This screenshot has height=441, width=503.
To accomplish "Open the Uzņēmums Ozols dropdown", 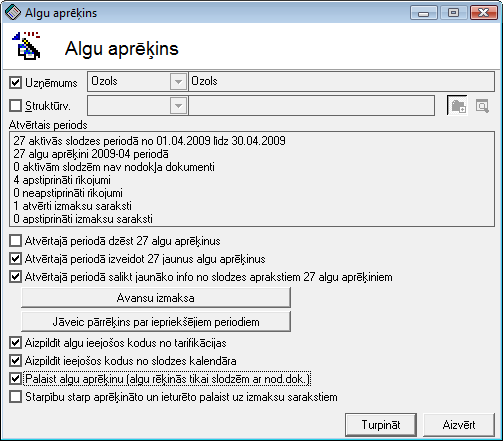I will tap(178, 82).
